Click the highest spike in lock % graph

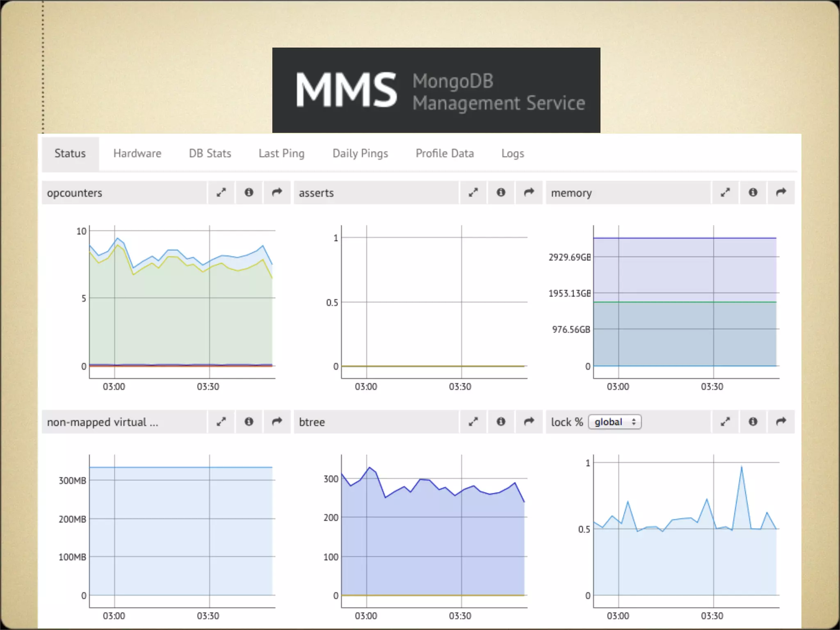(x=741, y=467)
